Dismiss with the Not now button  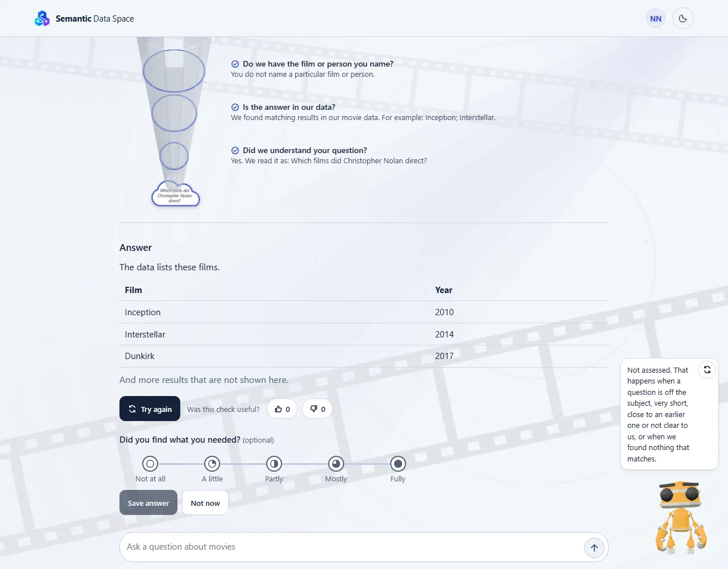pos(205,503)
